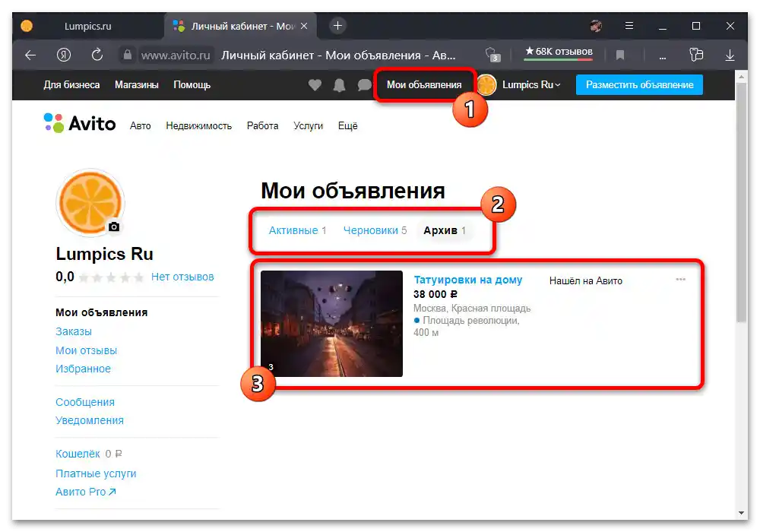The width and height of the screenshot is (760, 532).
Task: Change profile photo via camera icon
Action: pos(114,226)
